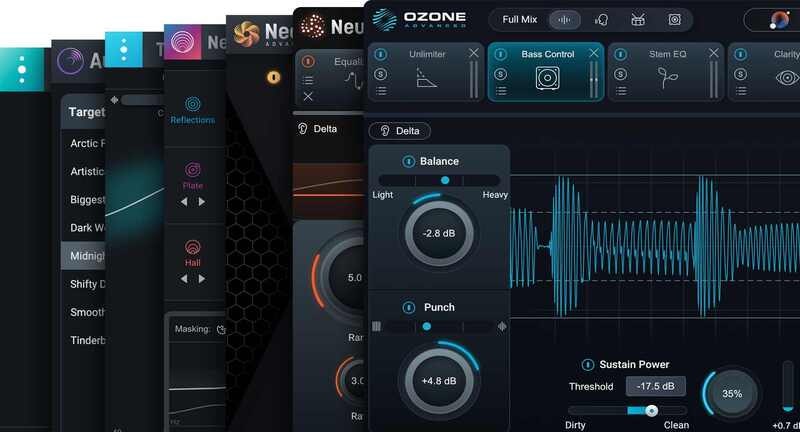Click the Full Mix waveform icon
This screenshot has height=432, width=800.
tap(566, 19)
